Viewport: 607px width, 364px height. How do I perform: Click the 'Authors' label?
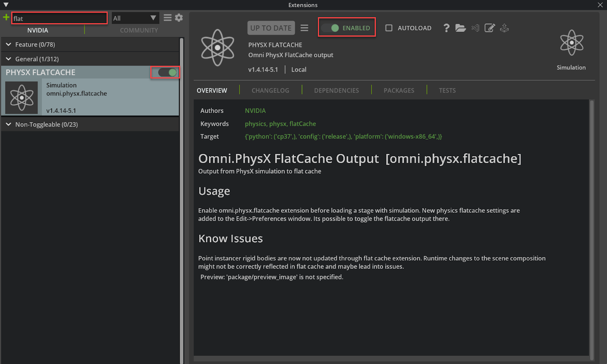[212, 111]
